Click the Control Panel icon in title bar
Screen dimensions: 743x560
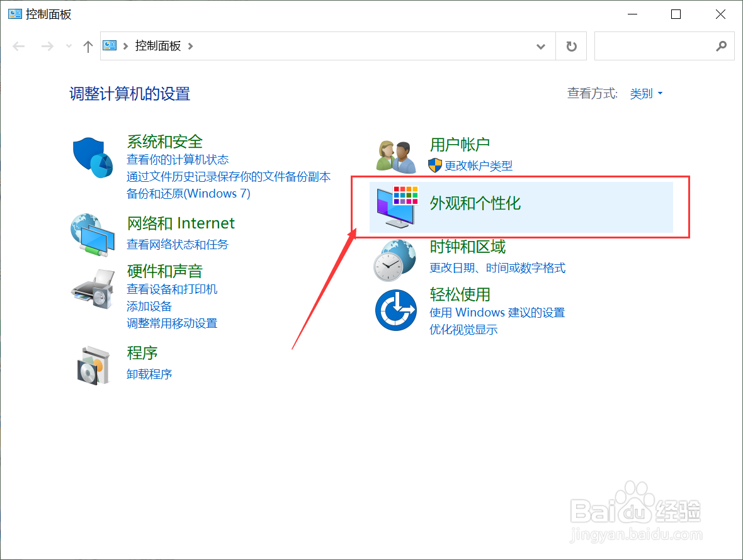(14, 13)
